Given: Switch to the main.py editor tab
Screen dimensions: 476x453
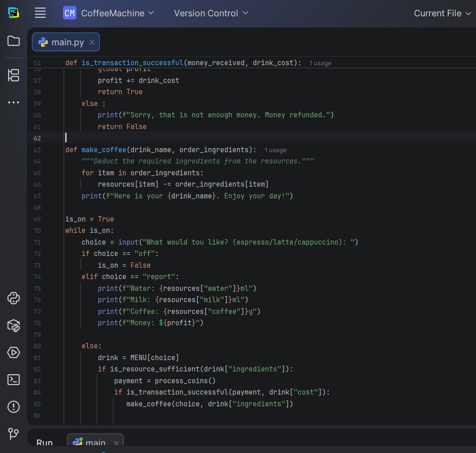Looking at the screenshot, I should coord(66,42).
